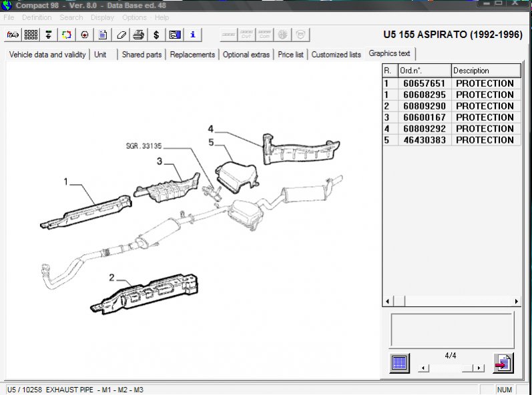Select the eraser toolbar icon
This screenshot has height=395, width=532.
(121, 35)
